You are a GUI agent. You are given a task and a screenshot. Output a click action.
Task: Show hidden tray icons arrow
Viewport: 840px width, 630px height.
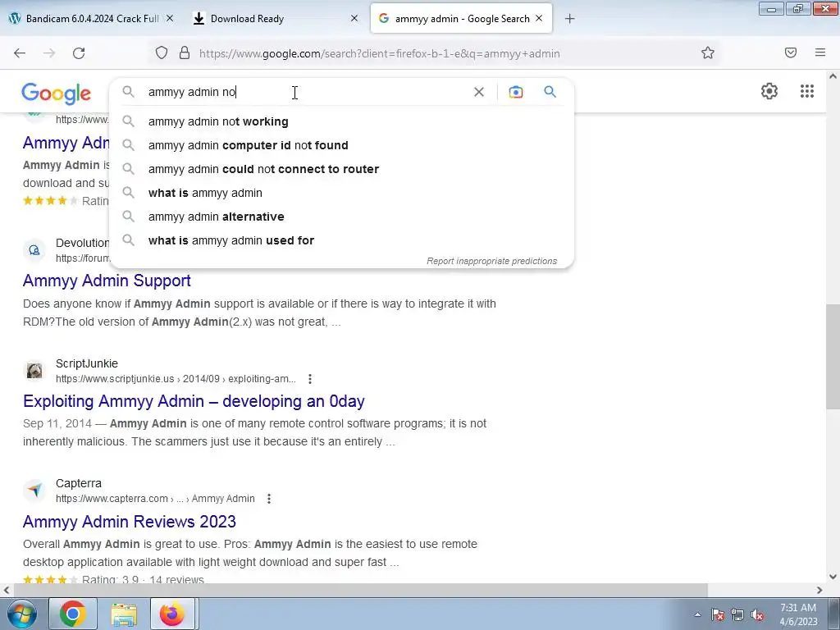coord(697,614)
